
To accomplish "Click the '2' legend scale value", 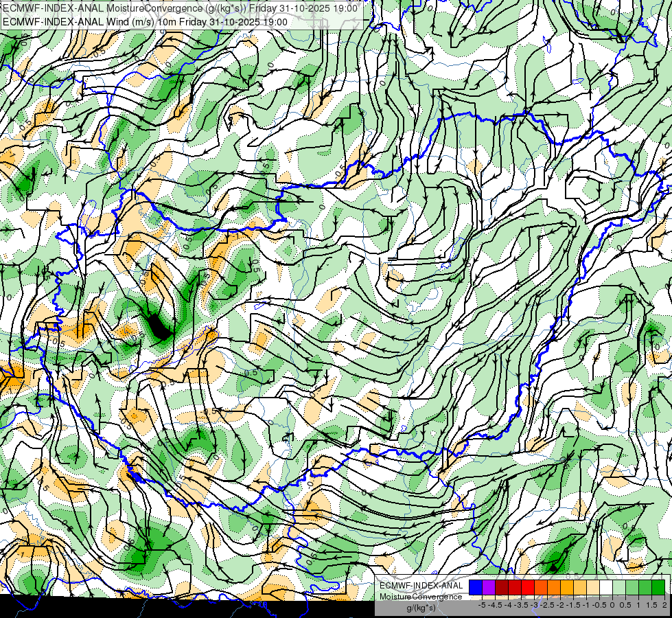I will tap(664, 605).
